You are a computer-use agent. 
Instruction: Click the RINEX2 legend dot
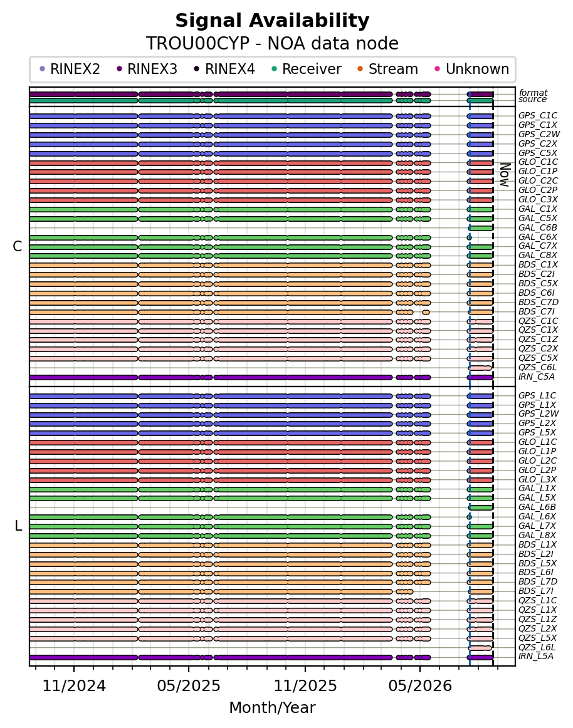pos(43,69)
